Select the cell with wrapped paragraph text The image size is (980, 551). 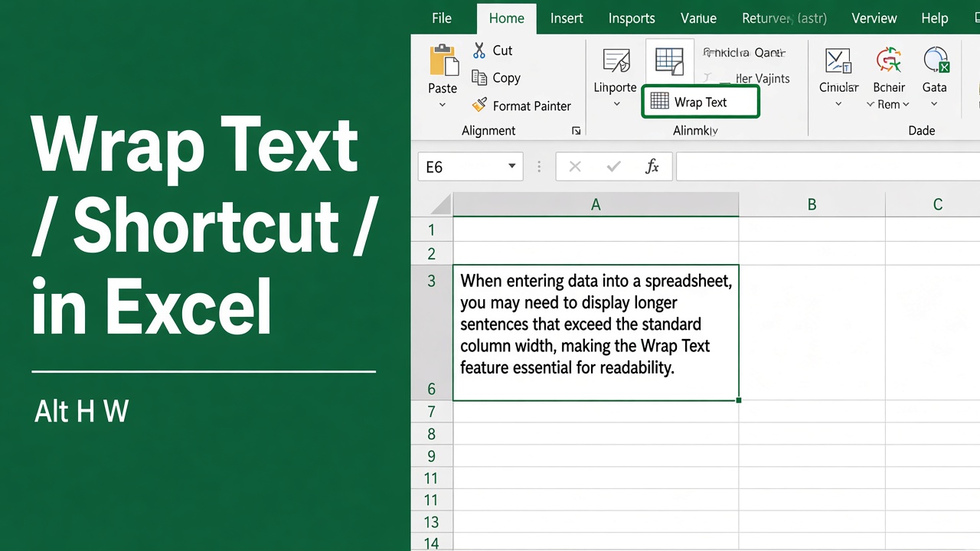tap(596, 333)
